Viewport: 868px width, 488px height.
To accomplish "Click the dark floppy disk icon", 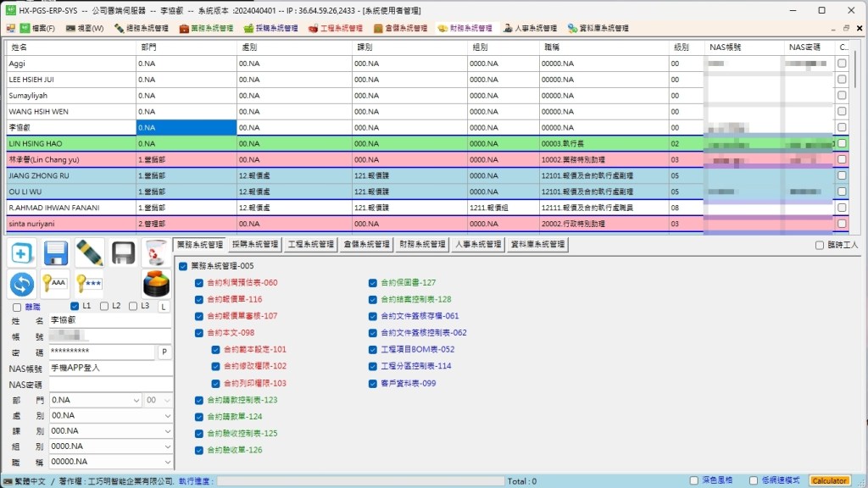I will (x=123, y=252).
